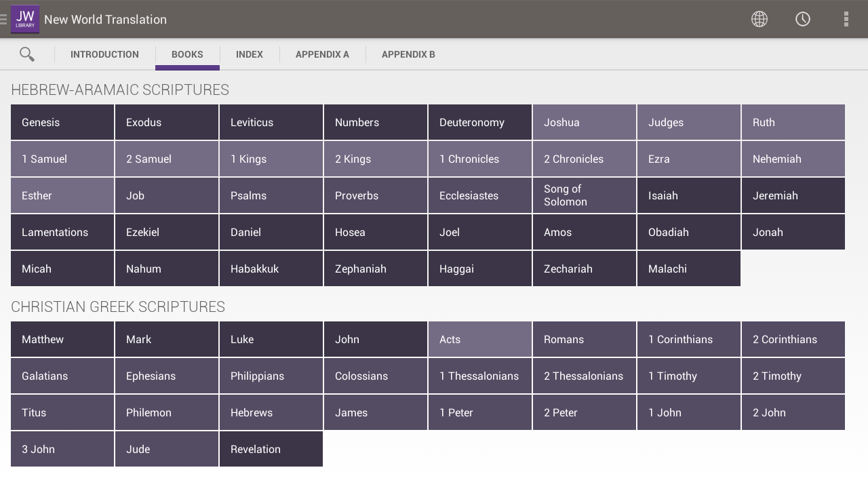Open the book of Ezra
Viewport: 868px width, 493px height.
point(689,159)
